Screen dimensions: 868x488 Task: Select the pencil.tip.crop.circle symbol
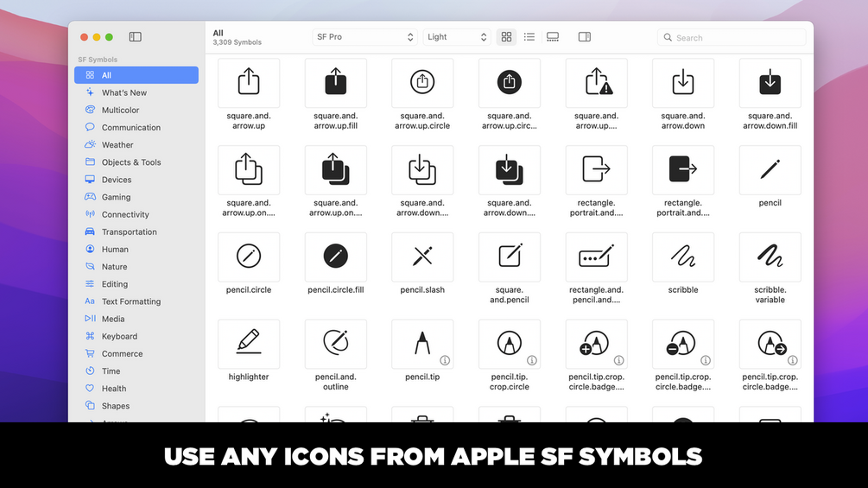pyautogui.click(x=510, y=344)
